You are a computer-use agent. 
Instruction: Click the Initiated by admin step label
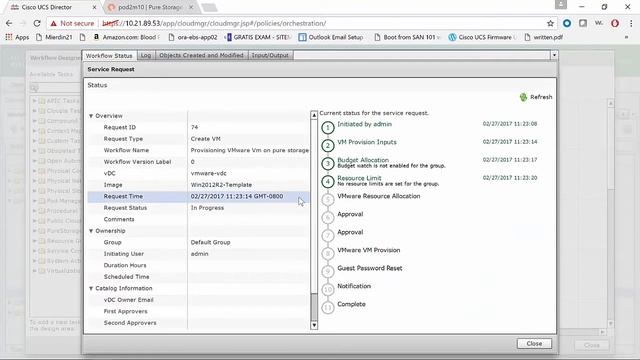(364, 124)
